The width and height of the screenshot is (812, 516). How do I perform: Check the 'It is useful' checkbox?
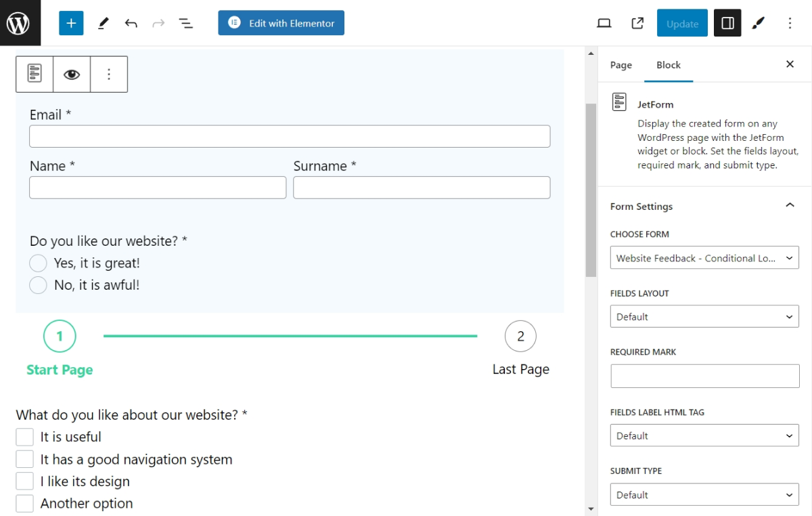pyautogui.click(x=24, y=437)
